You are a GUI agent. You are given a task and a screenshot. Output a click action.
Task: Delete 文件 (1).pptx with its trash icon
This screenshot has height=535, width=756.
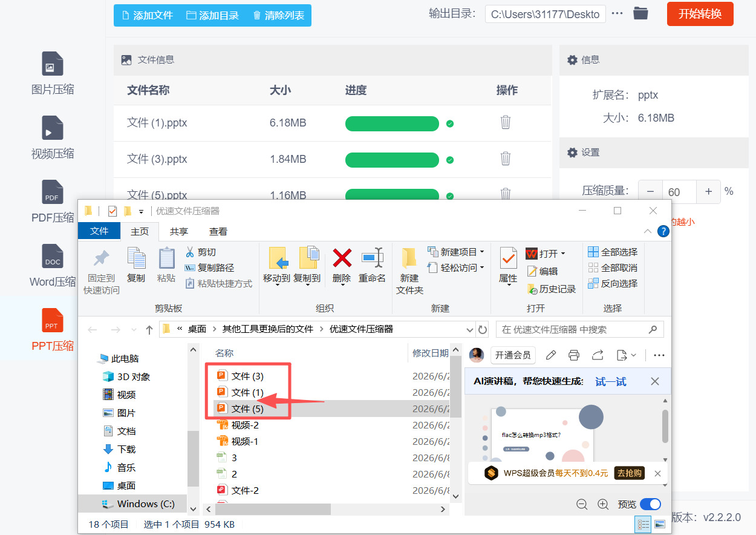(506, 123)
